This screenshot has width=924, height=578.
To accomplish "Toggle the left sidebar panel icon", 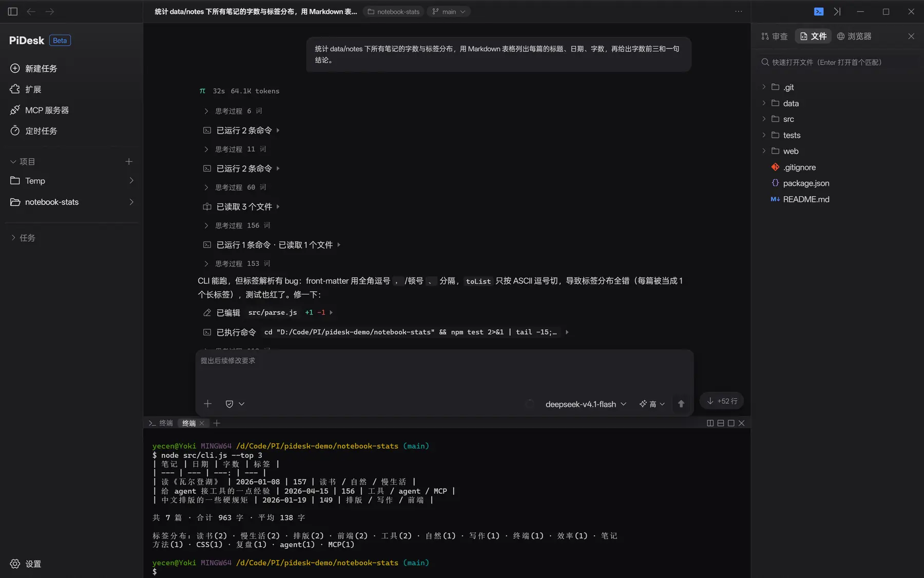I will [x=13, y=11].
